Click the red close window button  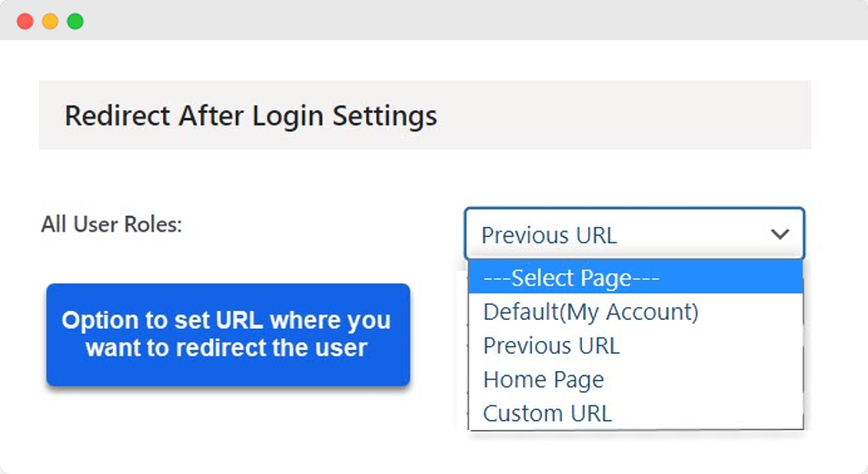pos(25,21)
